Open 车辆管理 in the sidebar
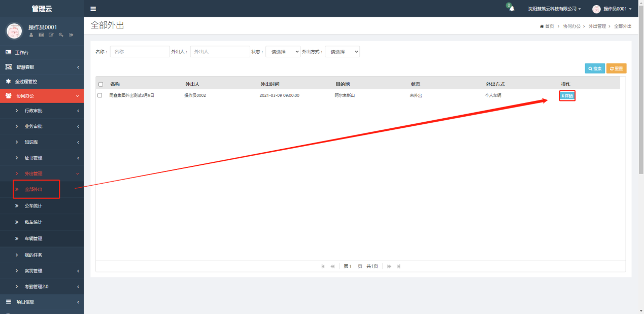 coord(33,238)
